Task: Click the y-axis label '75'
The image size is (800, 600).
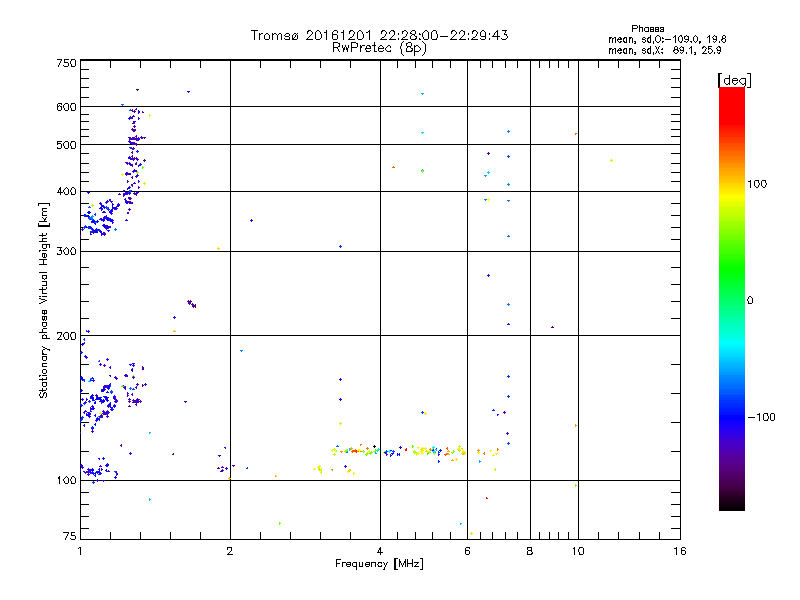Action: coord(70,536)
